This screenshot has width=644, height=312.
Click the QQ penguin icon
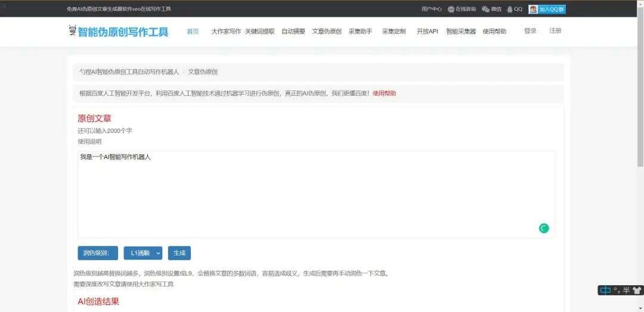coord(510,9)
